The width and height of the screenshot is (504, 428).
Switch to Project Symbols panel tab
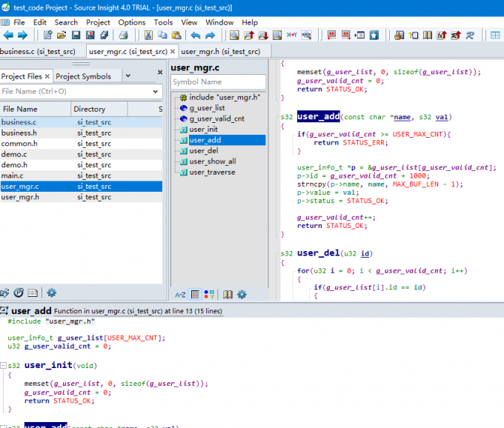84,76
